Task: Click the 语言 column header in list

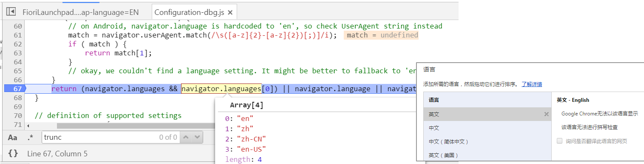Action: tap(434, 100)
